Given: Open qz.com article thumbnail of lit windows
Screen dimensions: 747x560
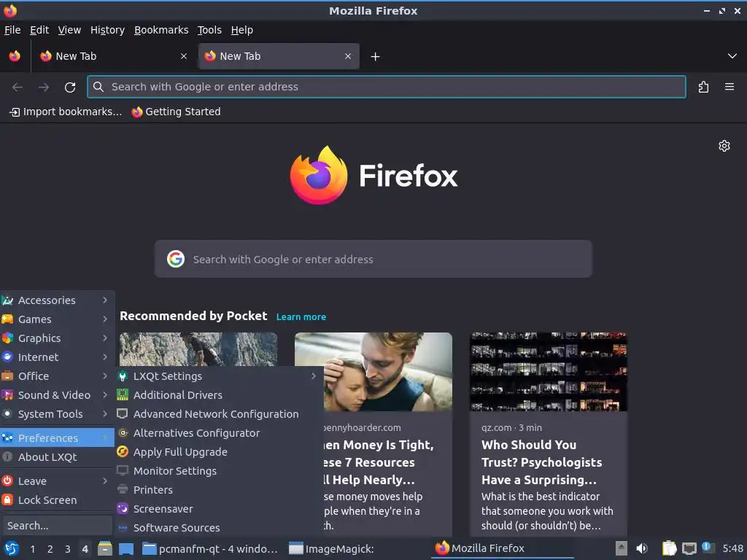Looking at the screenshot, I should [549, 372].
